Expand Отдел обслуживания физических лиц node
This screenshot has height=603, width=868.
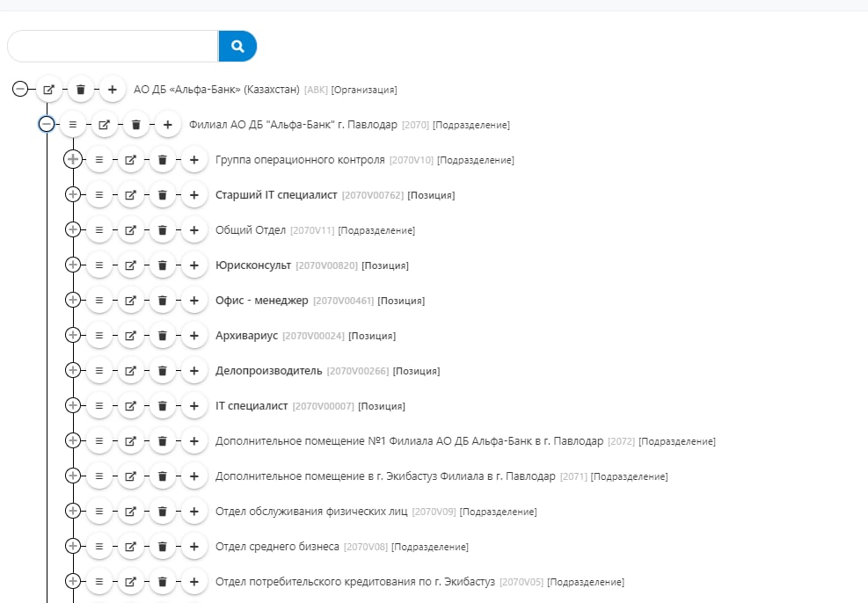(x=72, y=511)
